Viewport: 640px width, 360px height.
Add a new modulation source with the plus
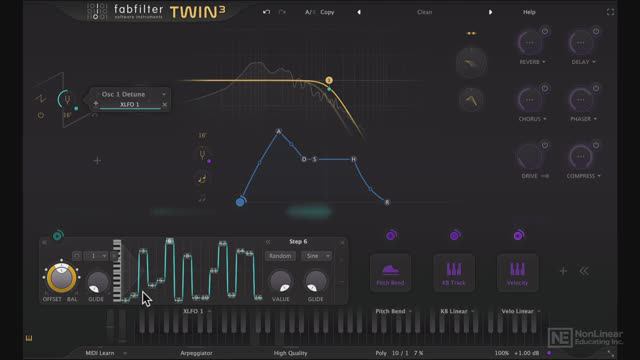pos(563,271)
